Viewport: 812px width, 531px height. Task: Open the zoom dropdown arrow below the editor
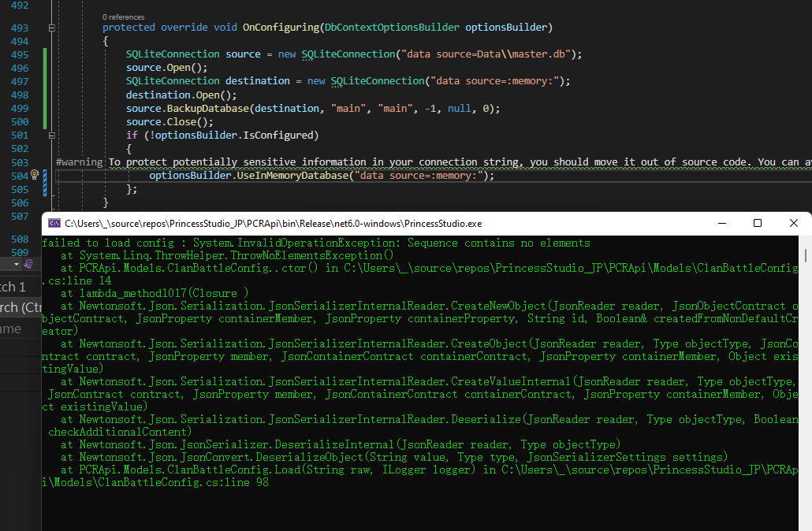pyautogui.click(x=17, y=265)
